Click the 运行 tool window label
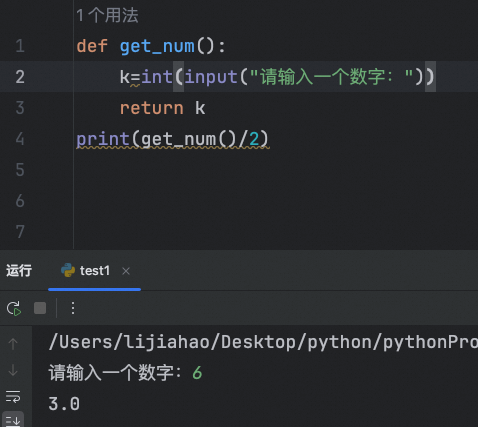The image size is (478, 427). pyautogui.click(x=19, y=270)
